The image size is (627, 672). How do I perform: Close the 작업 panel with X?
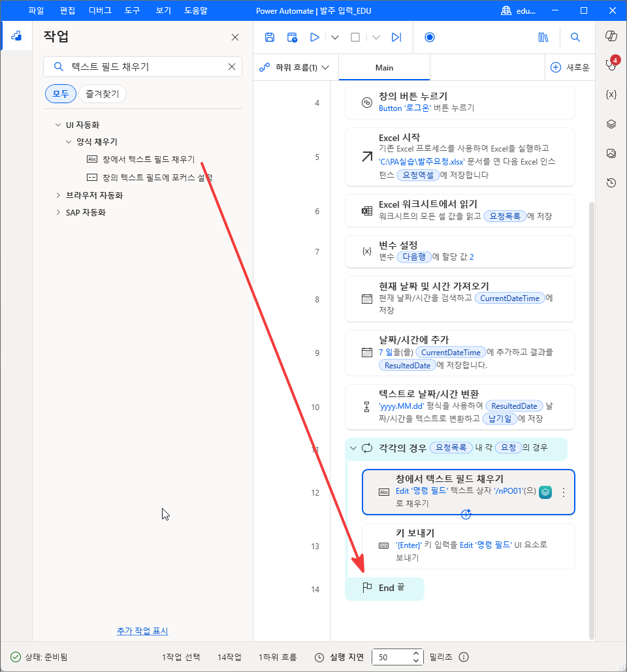[235, 37]
